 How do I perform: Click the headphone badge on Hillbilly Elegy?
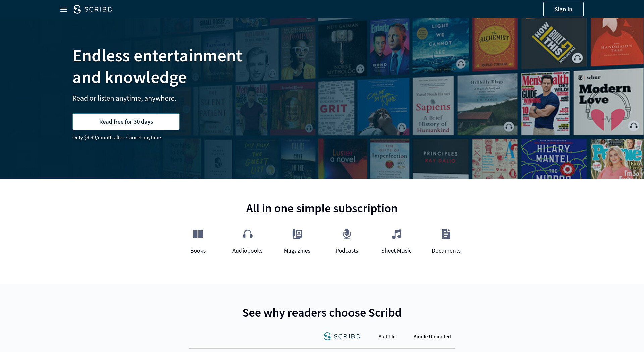tap(509, 127)
